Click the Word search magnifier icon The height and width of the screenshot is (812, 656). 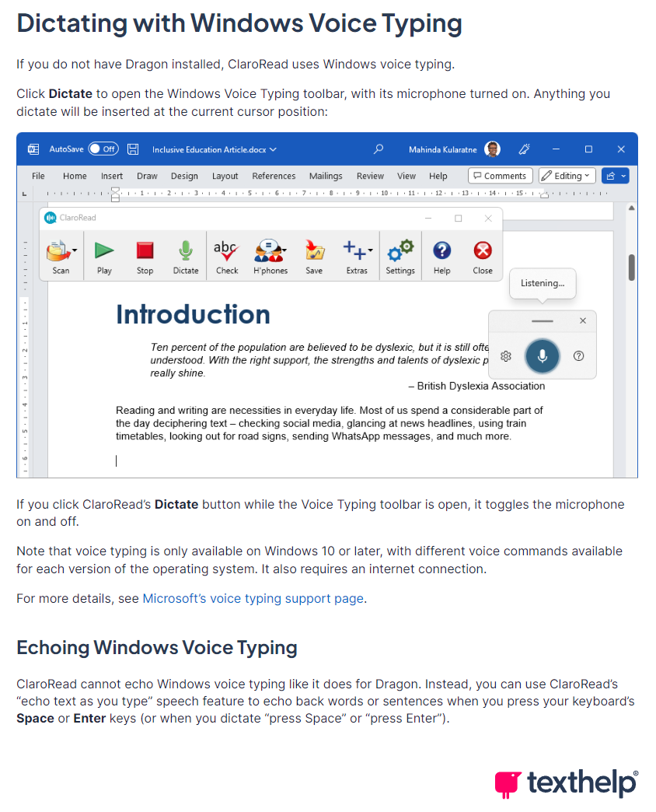(379, 149)
